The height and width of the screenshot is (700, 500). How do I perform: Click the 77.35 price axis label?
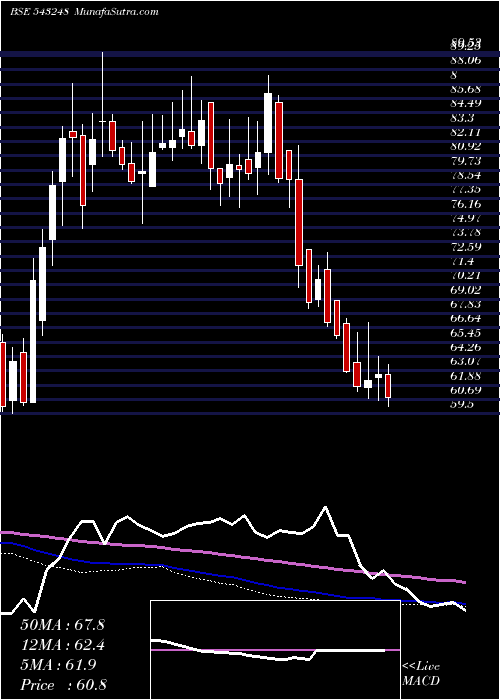465,189
